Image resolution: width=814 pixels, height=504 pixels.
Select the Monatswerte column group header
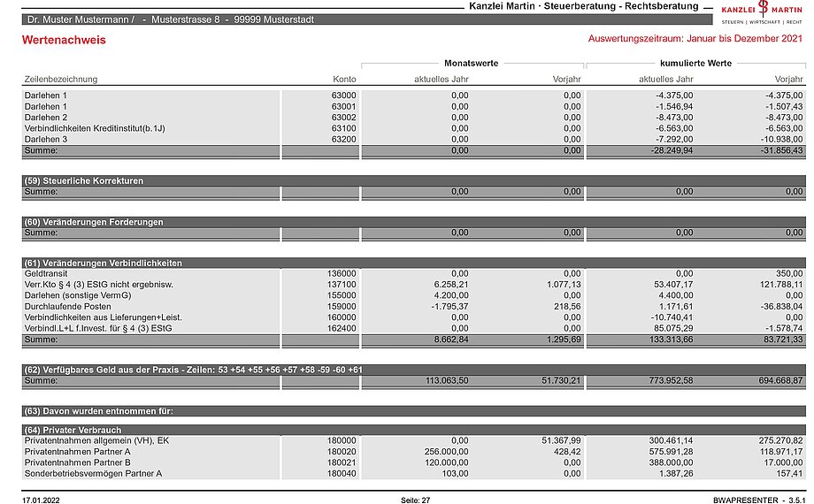[x=471, y=64]
